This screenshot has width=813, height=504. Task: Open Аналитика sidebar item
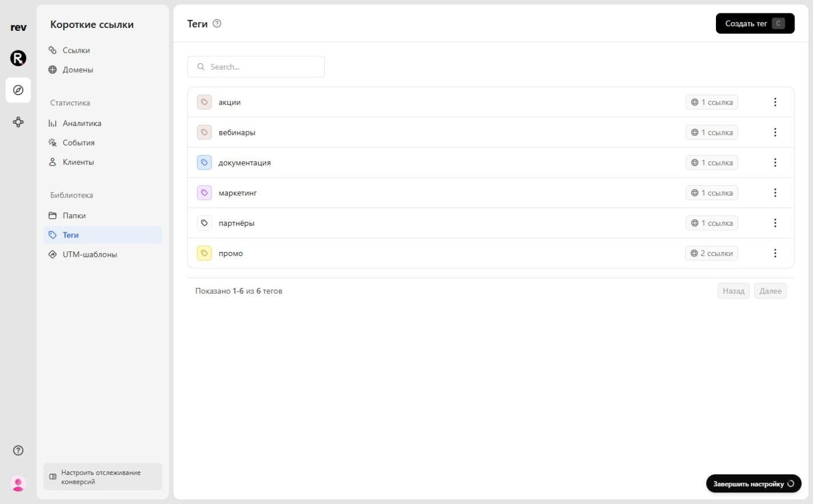(x=103, y=123)
